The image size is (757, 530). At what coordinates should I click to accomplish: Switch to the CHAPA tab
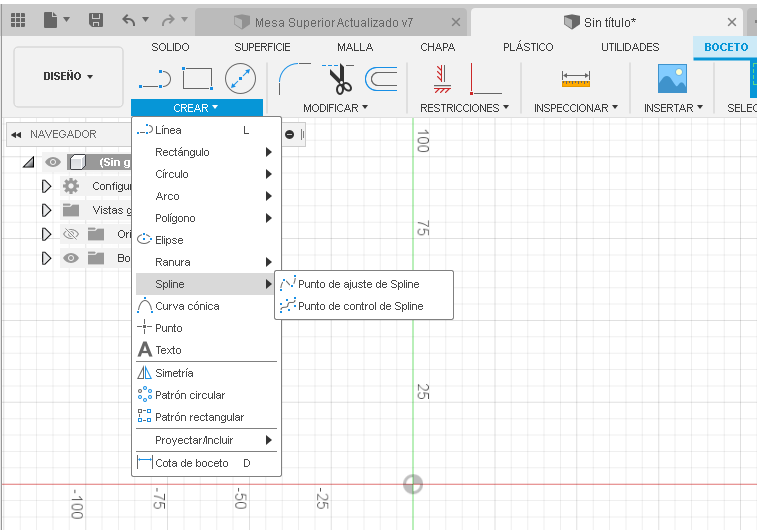(x=437, y=47)
